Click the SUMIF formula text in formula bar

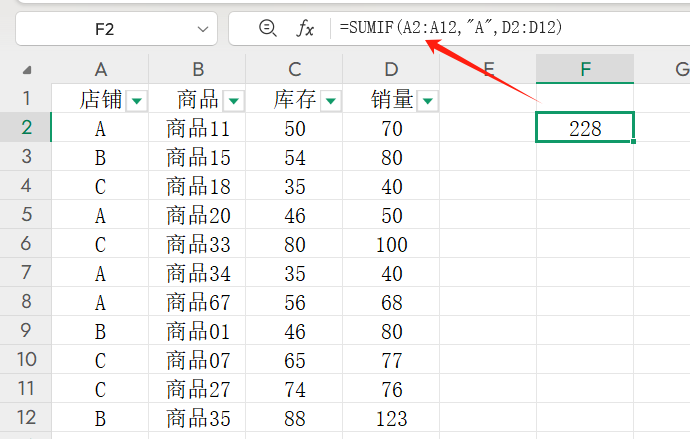click(451, 27)
